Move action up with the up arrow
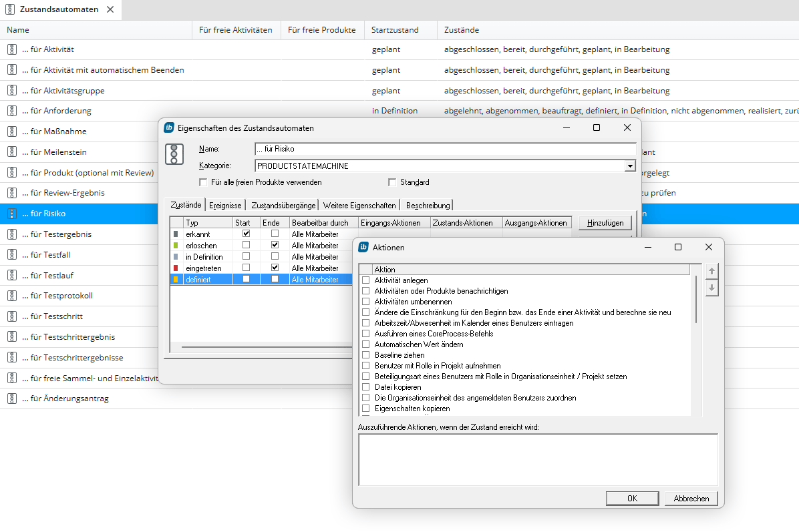Viewport: 799px width, 532px height. coord(711,271)
